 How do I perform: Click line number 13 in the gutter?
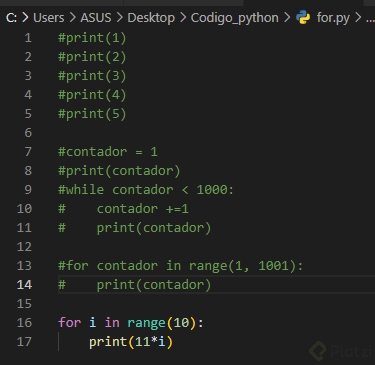point(24,266)
